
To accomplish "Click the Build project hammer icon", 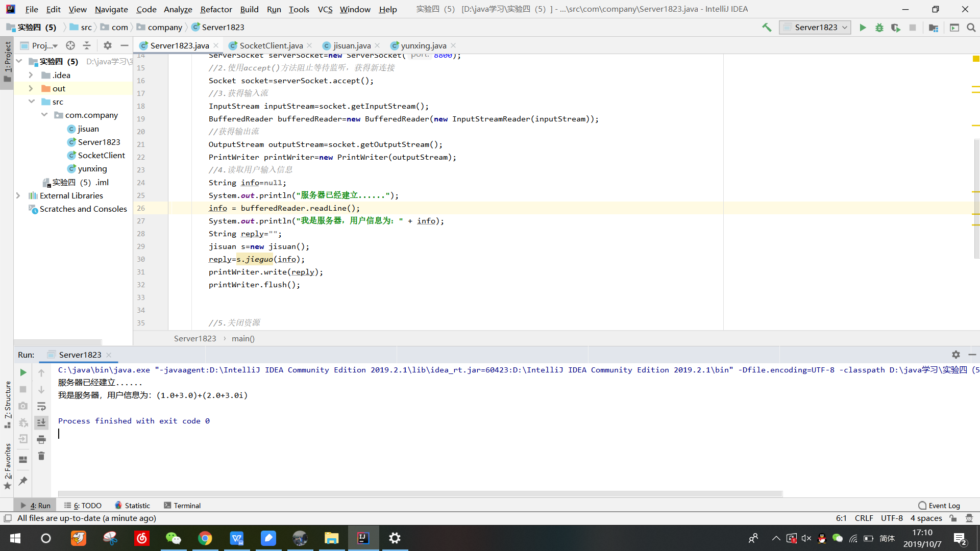I will click(x=767, y=28).
